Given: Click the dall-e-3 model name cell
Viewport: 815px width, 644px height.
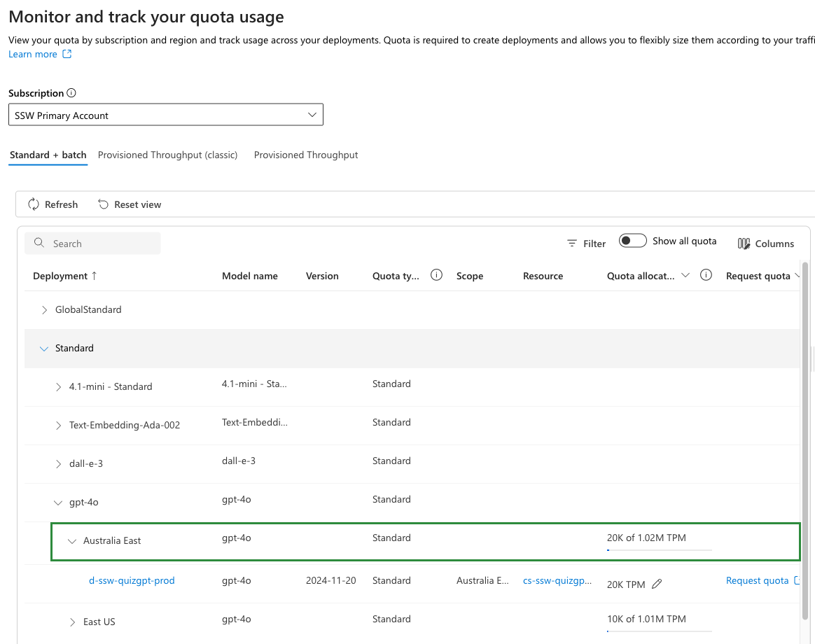Looking at the screenshot, I should point(239,461).
